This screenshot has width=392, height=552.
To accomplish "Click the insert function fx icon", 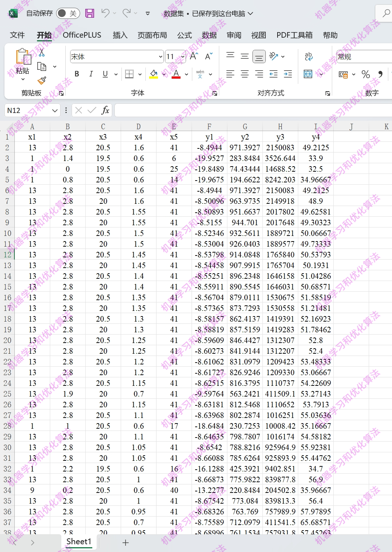I will click(105, 110).
